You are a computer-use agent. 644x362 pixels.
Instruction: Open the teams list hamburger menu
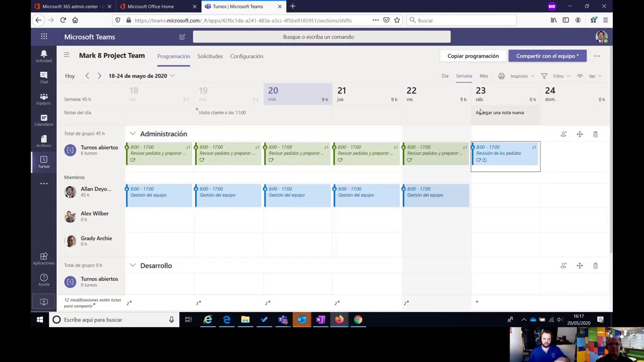66,55
